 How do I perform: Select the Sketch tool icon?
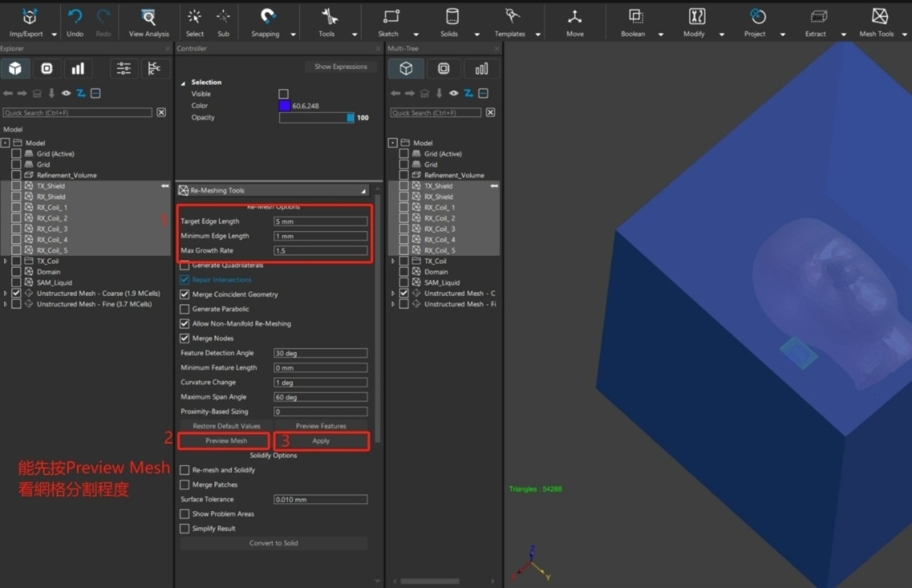point(390,17)
